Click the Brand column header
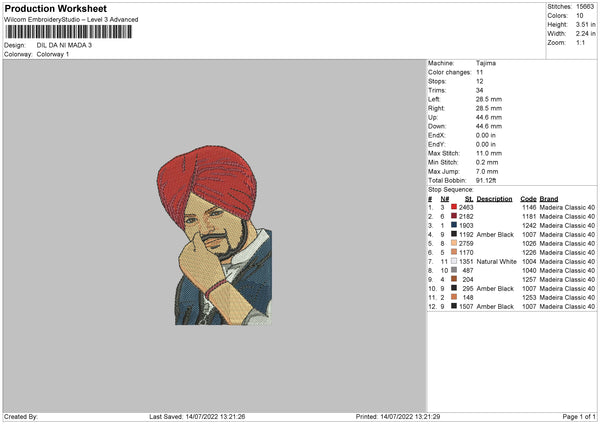Viewport: 600px width, 424px height. click(549, 199)
